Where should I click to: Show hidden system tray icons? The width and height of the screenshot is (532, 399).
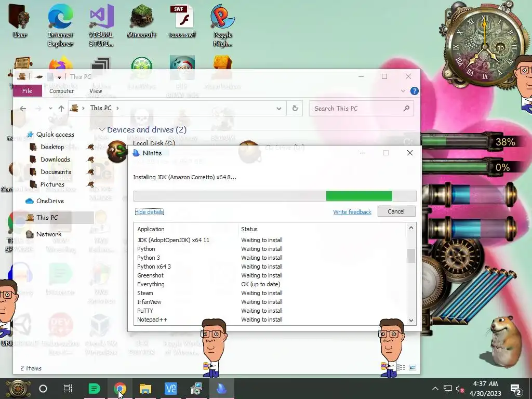point(435,389)
